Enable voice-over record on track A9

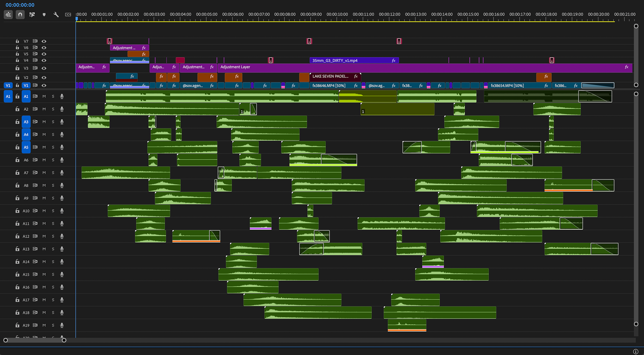pos(62,198)
